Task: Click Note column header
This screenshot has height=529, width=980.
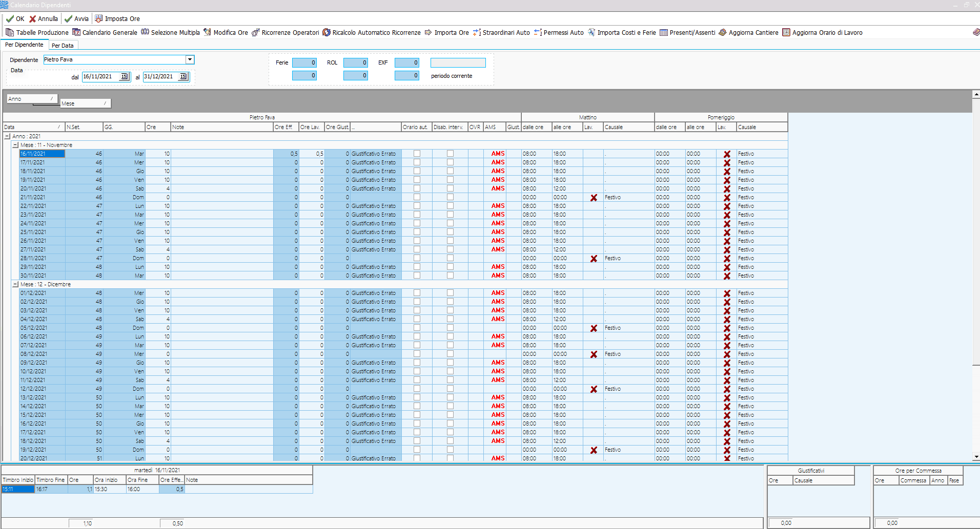Action: point(222,127)
